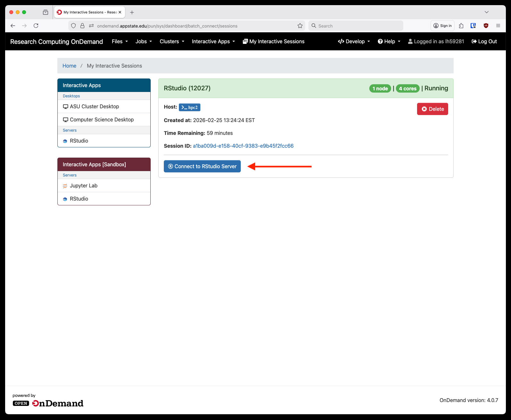Select ASU Cluster Desktop app
This screenshot has width=511, height=420.
click(94, 106)
